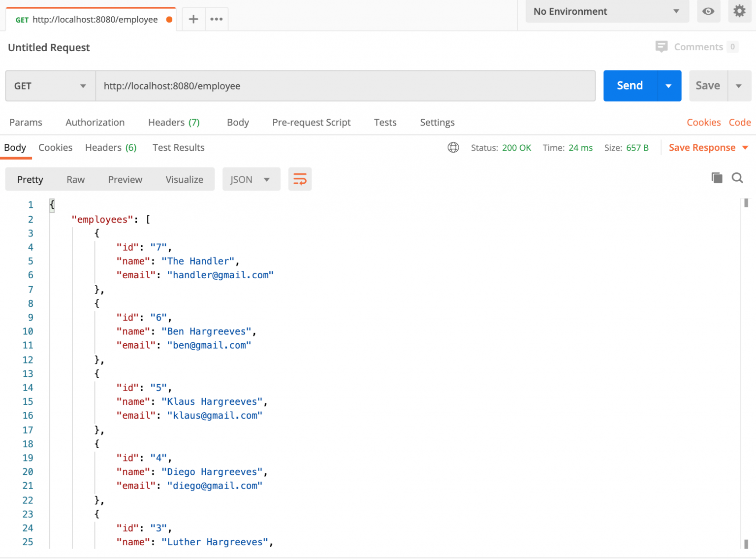Screen dimensions: 756x560
Task: Open the Cookies link on the right
Action: click(x=703, y=122)
